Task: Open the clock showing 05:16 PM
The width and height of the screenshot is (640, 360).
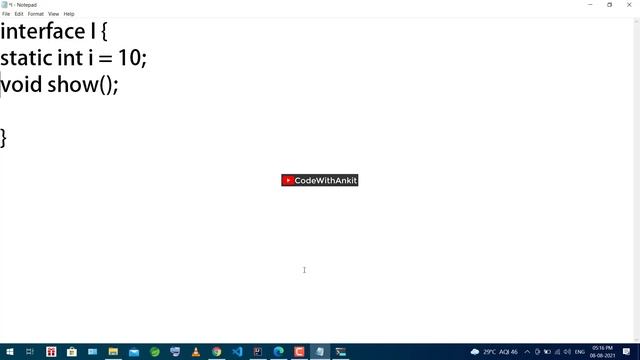Action: pos(602,351)
